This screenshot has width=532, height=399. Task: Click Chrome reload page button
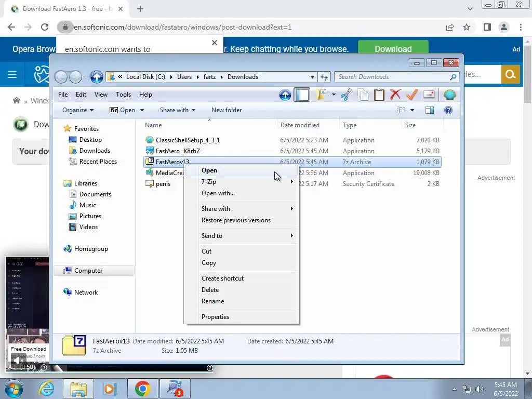coord(45,27)
